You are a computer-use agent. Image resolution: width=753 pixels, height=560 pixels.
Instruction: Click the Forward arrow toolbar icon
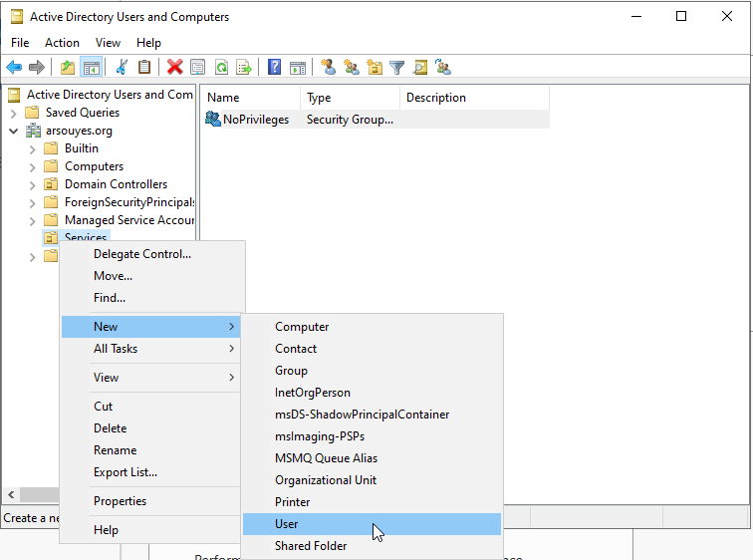click(x=37, y=67)
